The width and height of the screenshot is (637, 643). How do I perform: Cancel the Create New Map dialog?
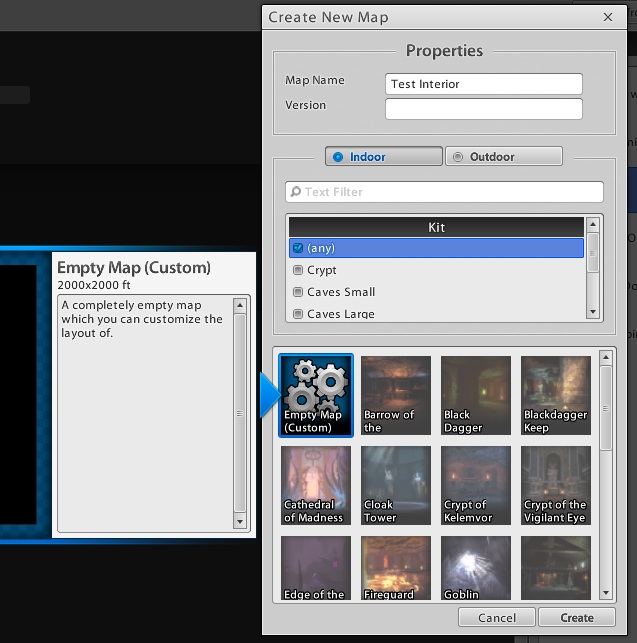pyautogui.click(x=497, y=618)
